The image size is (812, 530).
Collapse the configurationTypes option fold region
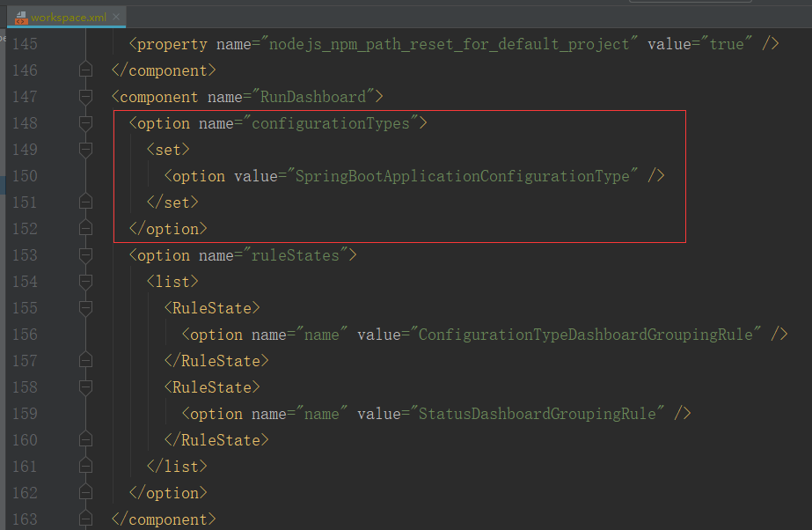tap(85, 122)
